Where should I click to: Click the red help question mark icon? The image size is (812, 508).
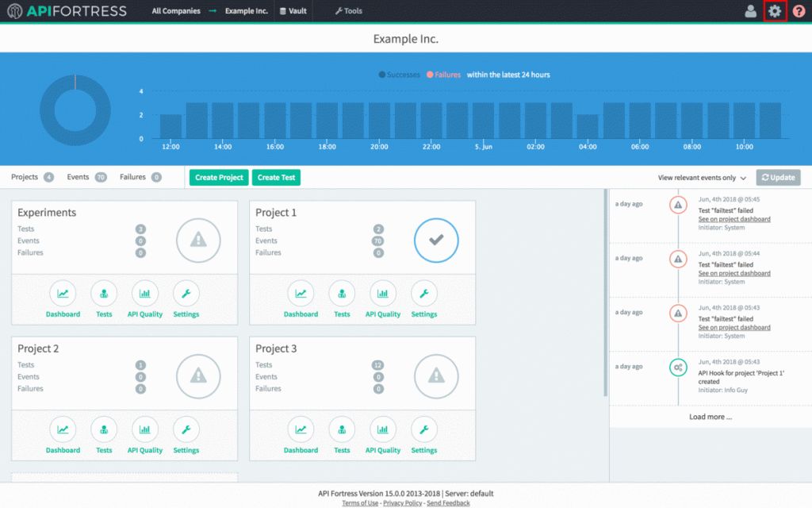799,11
